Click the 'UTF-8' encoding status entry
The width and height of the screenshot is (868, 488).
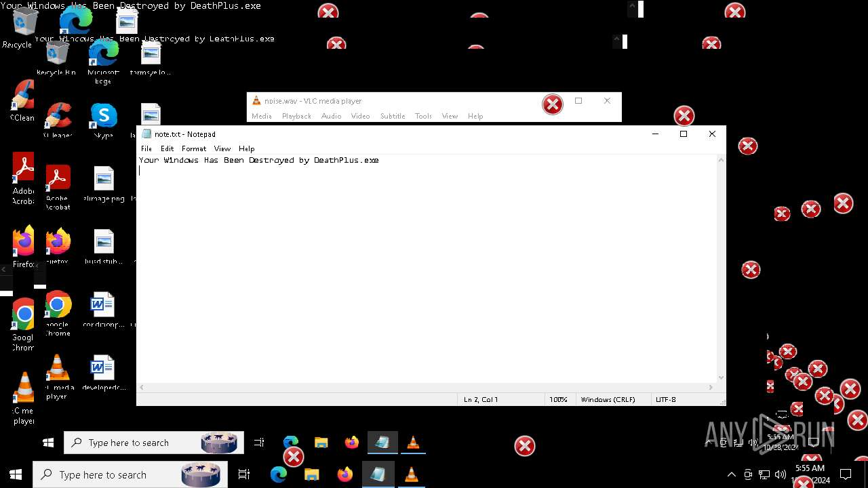point(666,399)
